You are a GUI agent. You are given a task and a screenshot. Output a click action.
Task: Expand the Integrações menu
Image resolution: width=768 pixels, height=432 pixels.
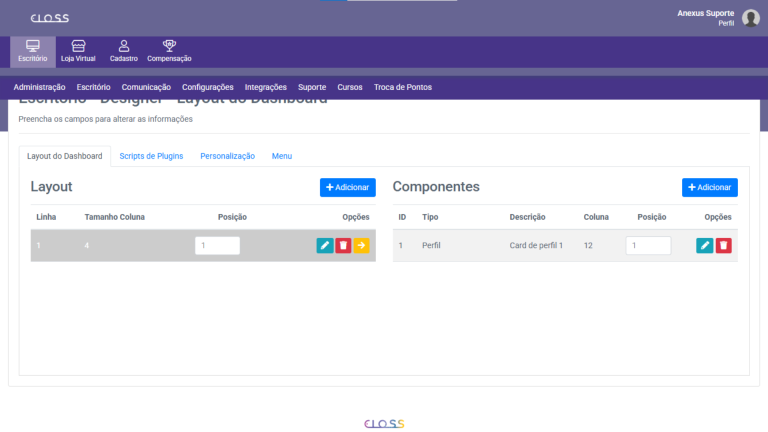[266, 87]
